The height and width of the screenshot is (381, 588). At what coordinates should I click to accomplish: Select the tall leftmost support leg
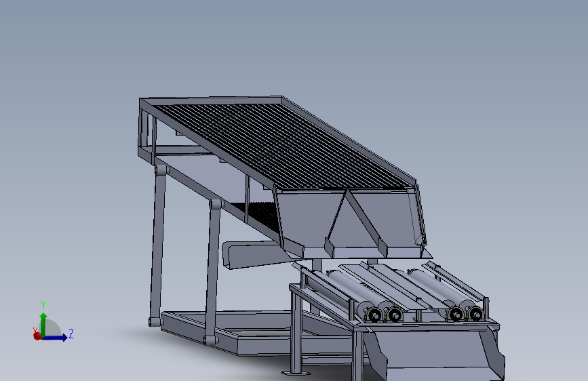click(x=158, y=245)
